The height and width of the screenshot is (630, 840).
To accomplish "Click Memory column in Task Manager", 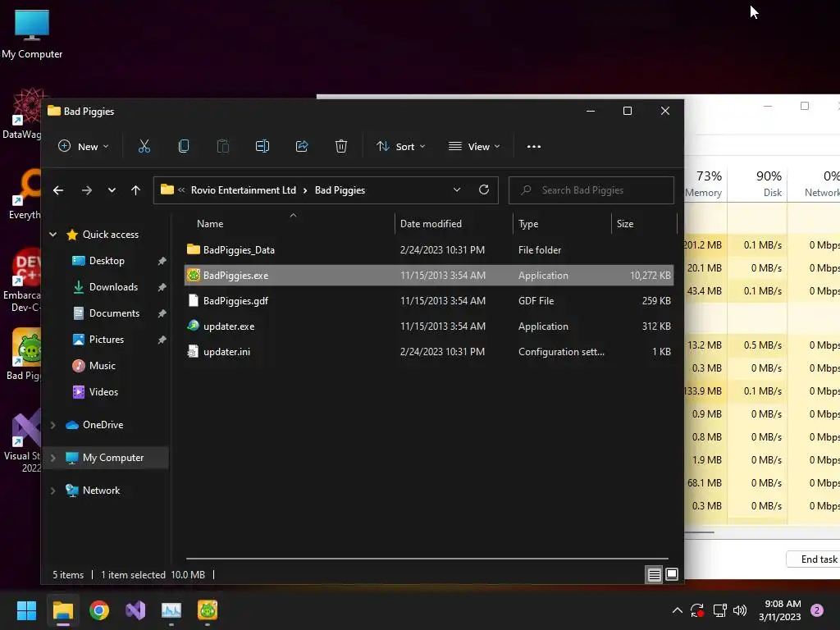I will (x=705, y=184).
